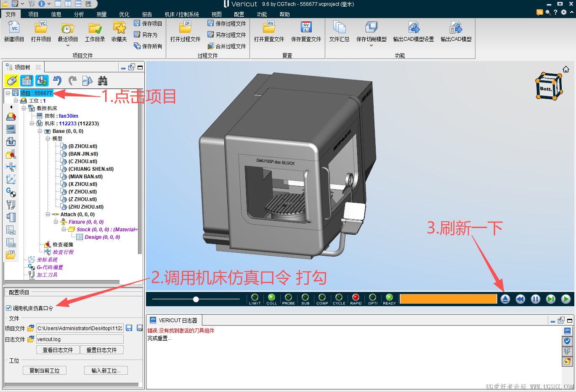
Task: Click 文件汇总 file summary icon
Action: point(339,28)
